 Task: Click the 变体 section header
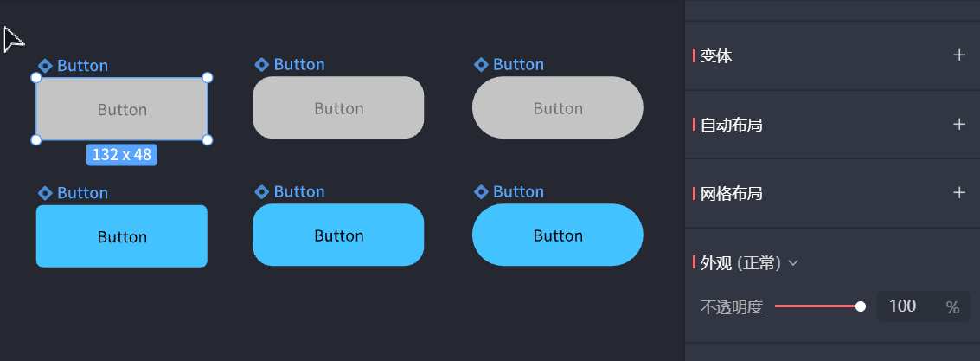pos(716,55)
